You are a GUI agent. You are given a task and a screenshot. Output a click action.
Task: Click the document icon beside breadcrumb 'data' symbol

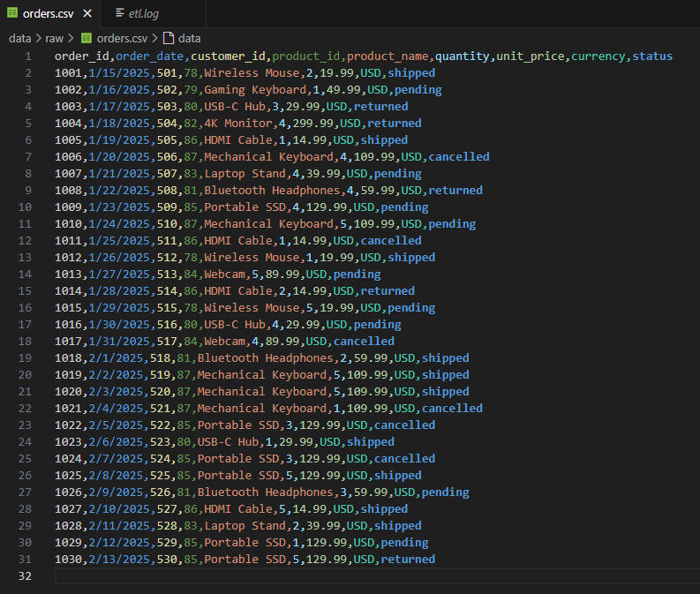coord(168,38)
